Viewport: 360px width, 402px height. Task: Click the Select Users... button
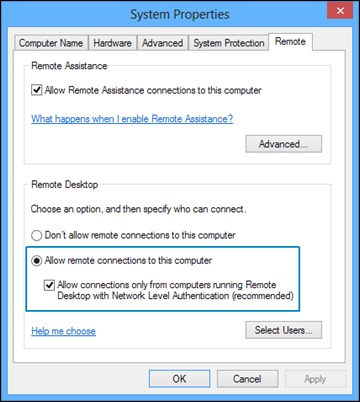[284, 330]
